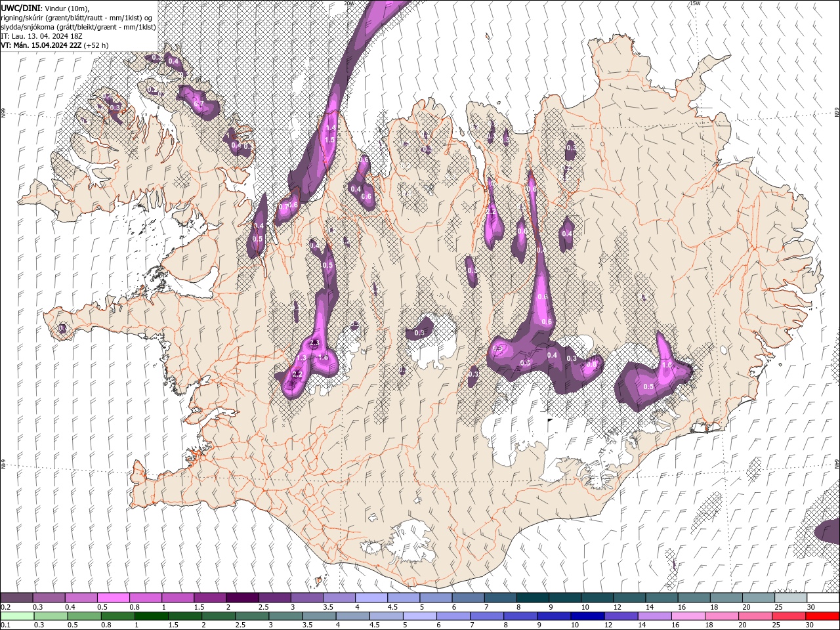The width and height of the screenshot is (840, 630).
Task: Pick the dark mauve swatch labeled 0.2
Action: pyautogui.click(x=17, y=598)
